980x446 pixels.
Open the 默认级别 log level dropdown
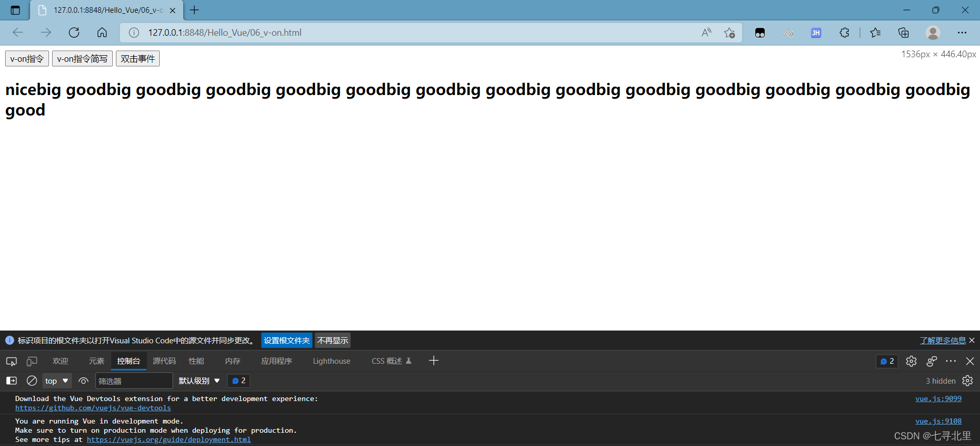(199, 381)
